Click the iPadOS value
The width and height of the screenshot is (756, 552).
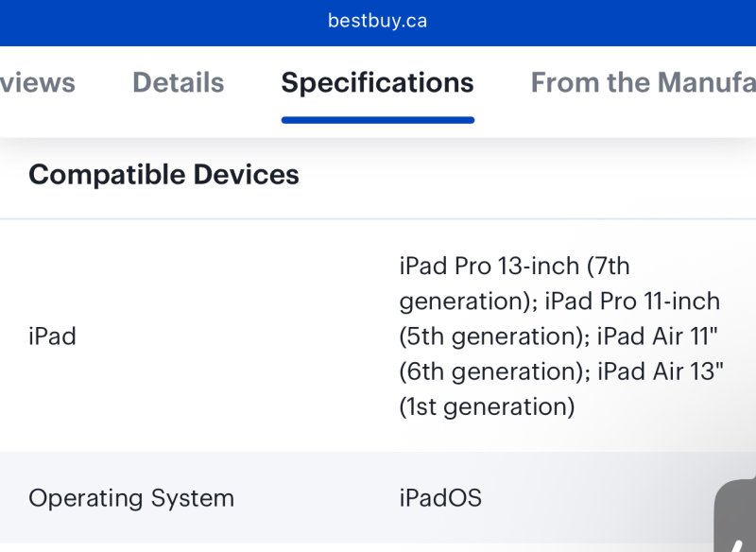[440, 498]
